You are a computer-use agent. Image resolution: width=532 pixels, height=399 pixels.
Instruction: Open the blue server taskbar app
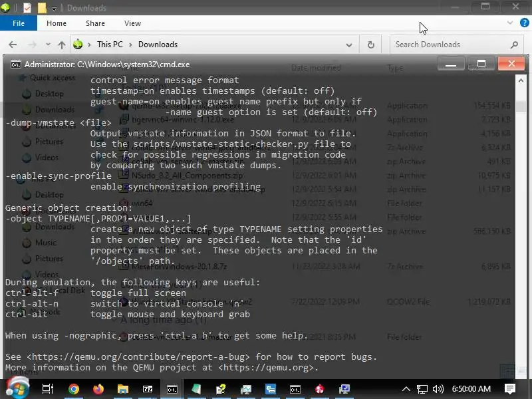tap(271, 389)
